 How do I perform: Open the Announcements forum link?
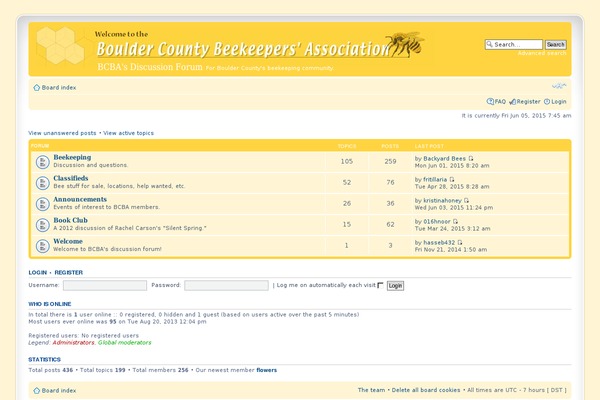point(80,199)
